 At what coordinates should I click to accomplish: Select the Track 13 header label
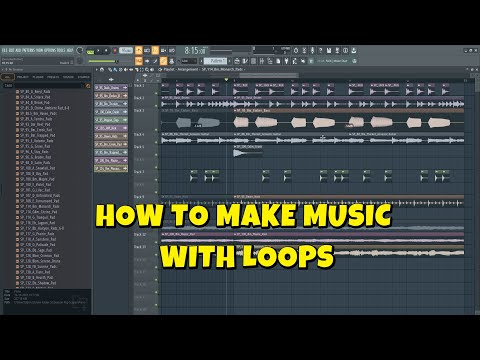[140, 247]
